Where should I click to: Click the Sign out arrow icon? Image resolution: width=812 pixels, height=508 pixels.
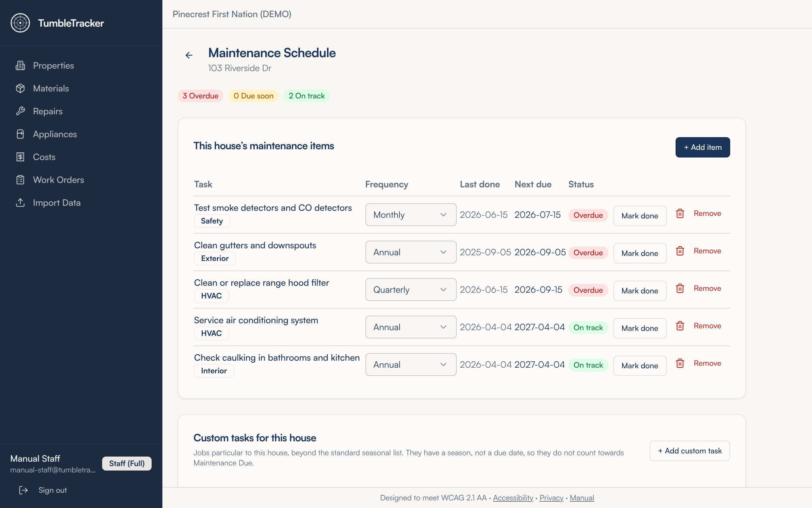[23, 490]
